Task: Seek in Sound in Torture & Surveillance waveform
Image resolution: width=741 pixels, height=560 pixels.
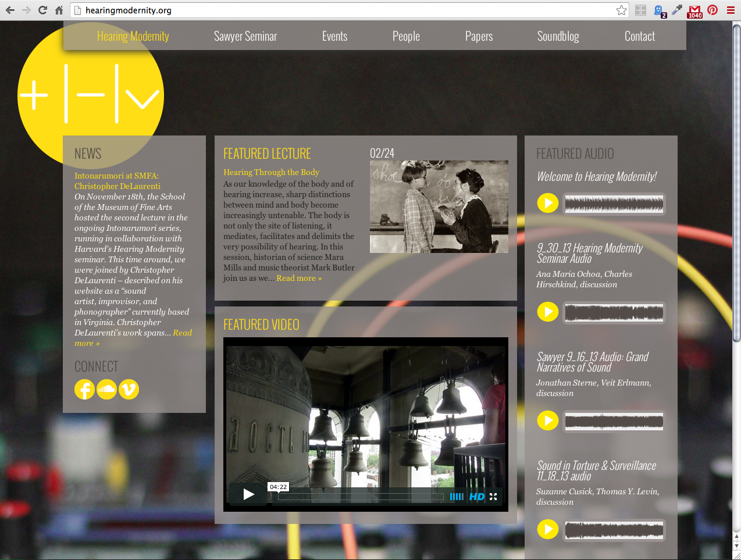Action: 614,530
